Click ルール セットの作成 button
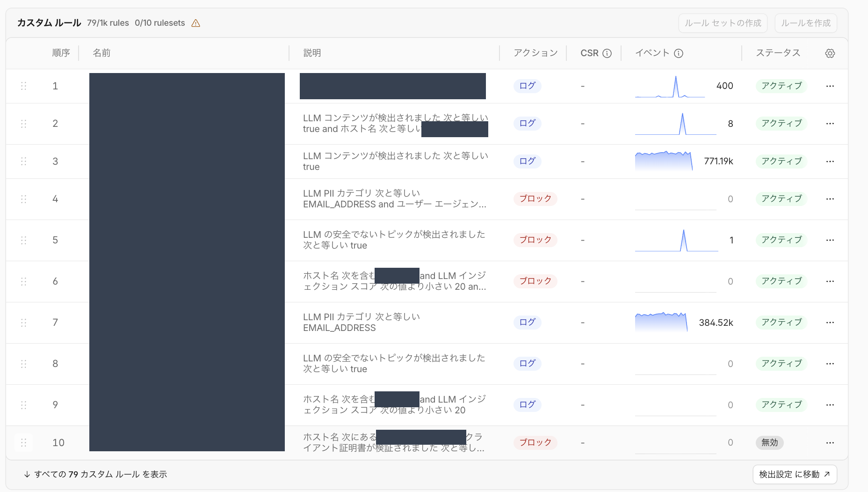 click(723, 23)
